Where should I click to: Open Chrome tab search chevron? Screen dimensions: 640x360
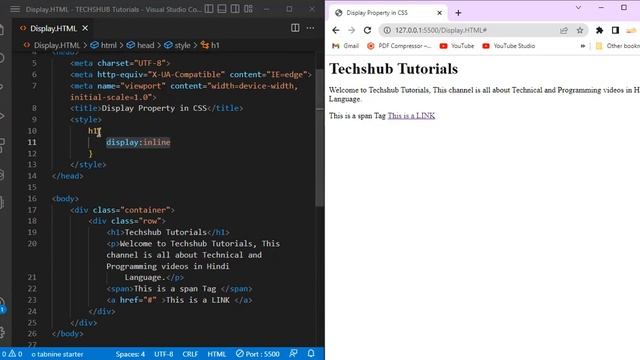[x=578, y=8]
